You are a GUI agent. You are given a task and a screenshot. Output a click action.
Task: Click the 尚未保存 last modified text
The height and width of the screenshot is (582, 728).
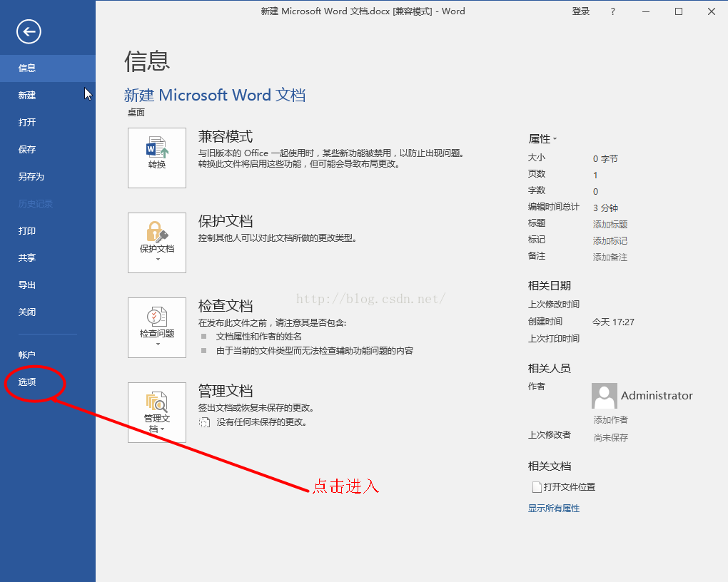click(610, 438)
